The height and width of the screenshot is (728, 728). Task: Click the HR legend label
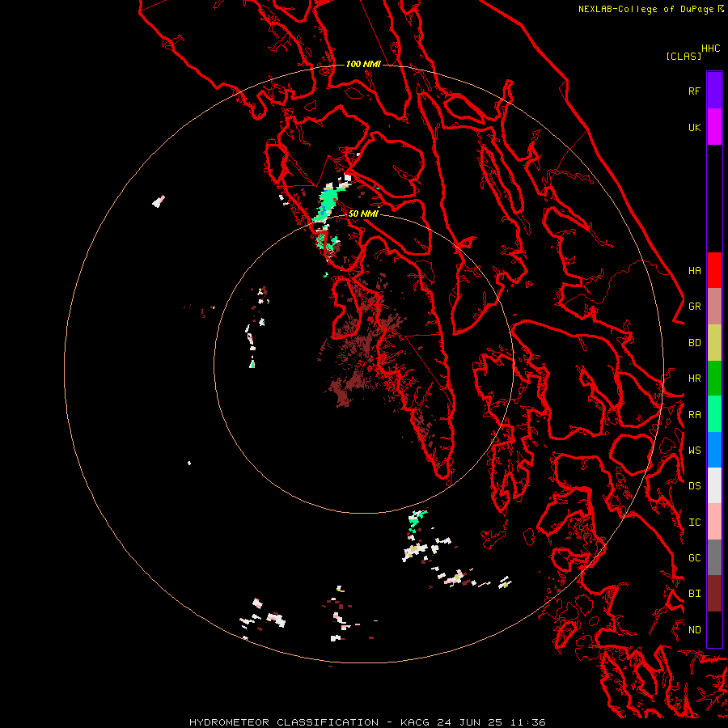(x=694, y=379)
